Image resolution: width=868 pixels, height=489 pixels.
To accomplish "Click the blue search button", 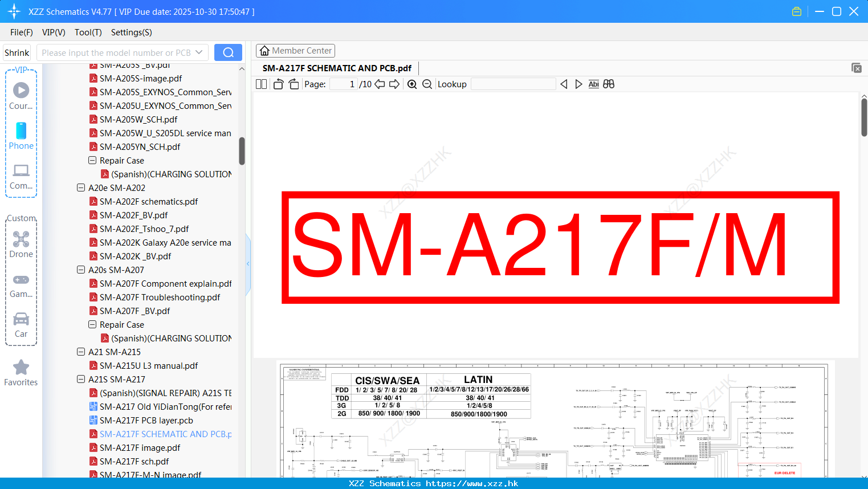I will [x=228, y=52].
